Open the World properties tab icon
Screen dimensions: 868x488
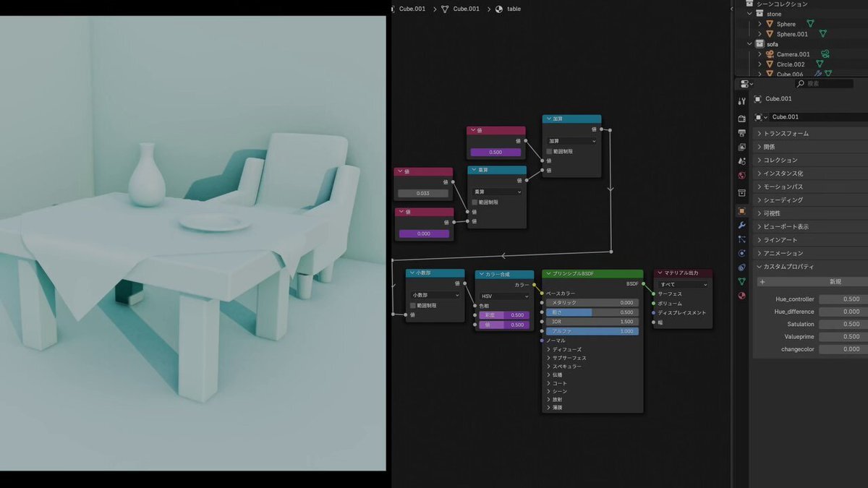tap(741, 176)
